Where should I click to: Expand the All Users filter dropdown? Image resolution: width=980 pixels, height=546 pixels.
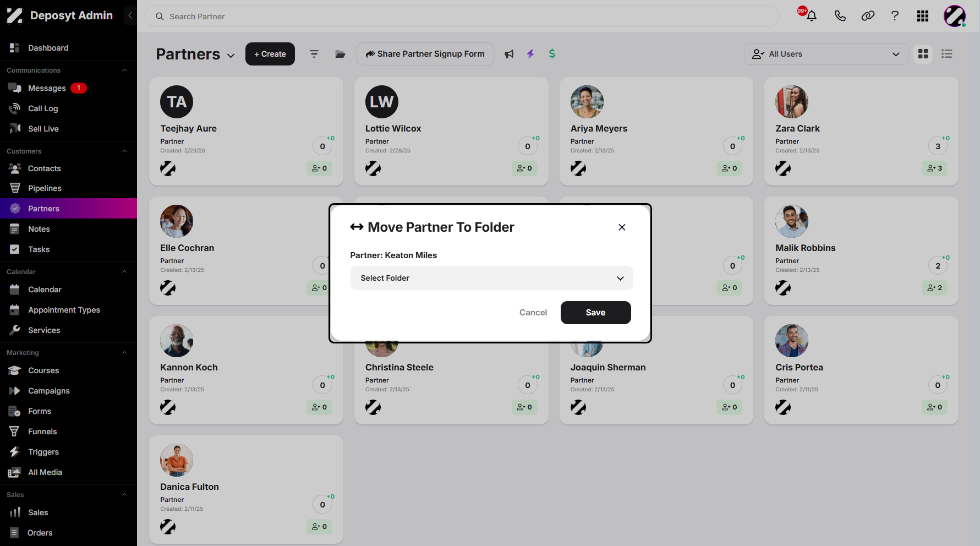(x=826, y=54)
